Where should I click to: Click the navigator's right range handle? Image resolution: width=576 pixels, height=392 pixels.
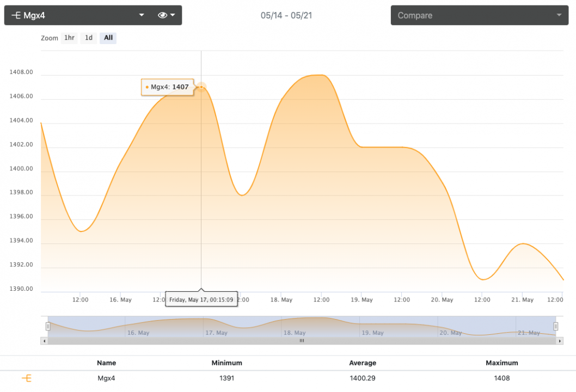pyautogui.click(x=556, y=326)
